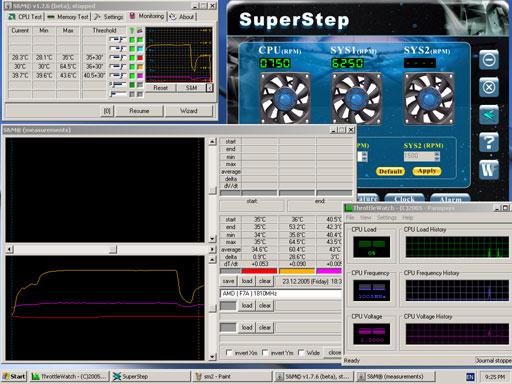This screenshot has height=384, width=512.
Task: Click the SYS2 RPM input field
Action: tap(419, 156)
